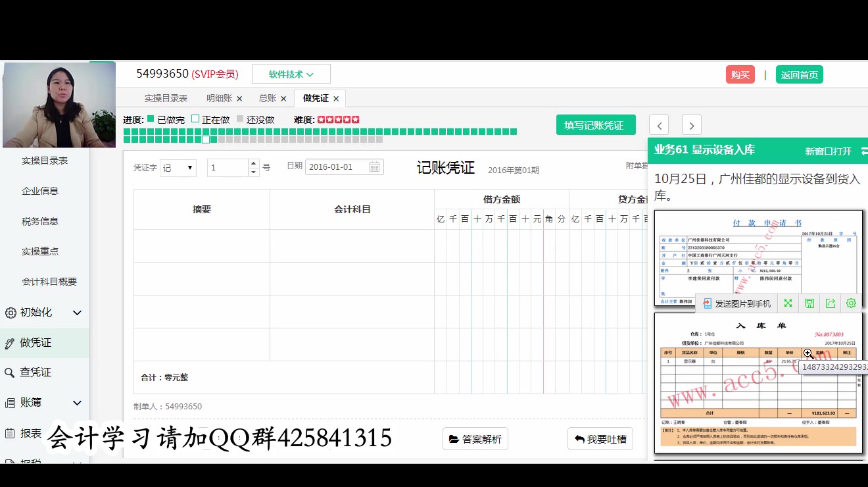Click the 初始化 gear icon
Screen dimensions: 868x487
[10, 313]
